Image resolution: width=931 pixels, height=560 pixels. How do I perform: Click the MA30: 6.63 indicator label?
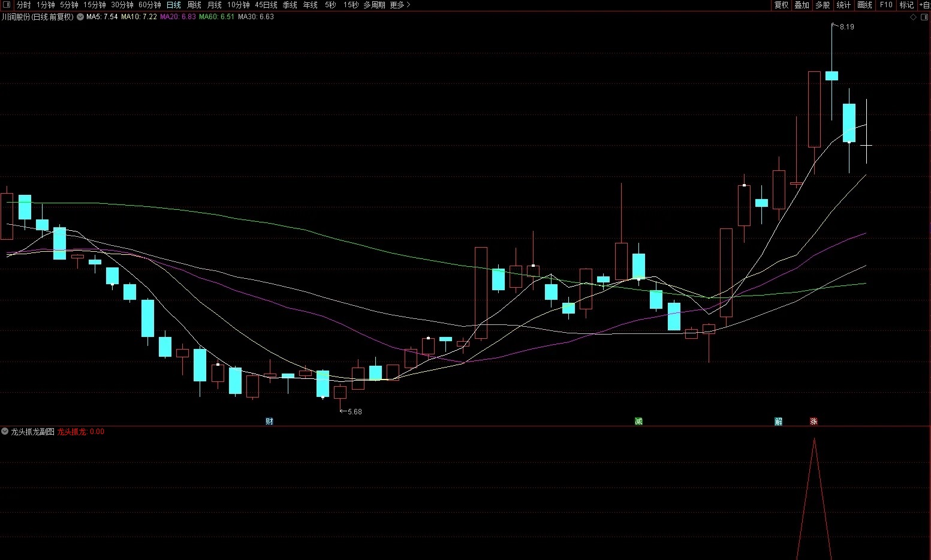click(x=256, y=17)
